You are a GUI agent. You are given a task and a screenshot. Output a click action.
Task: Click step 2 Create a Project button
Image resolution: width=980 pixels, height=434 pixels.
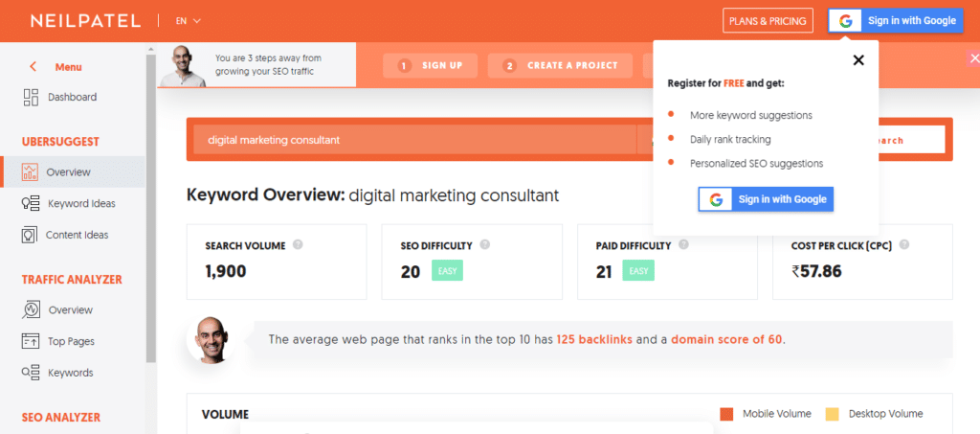(x=560, y=65)
